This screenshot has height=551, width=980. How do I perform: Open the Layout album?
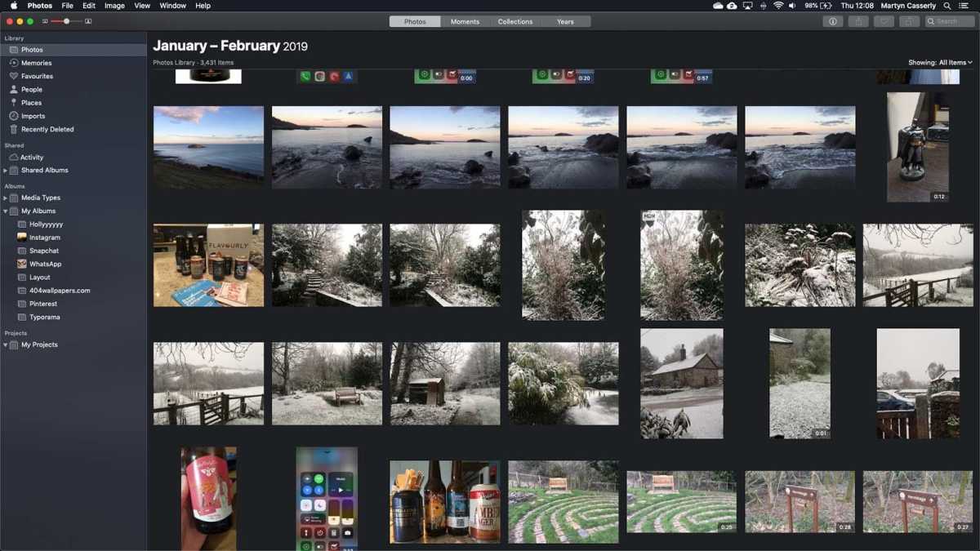[73, 278]
